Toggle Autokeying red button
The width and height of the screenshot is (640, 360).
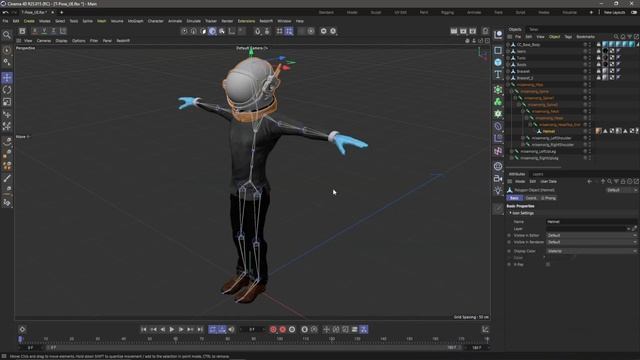282,329
